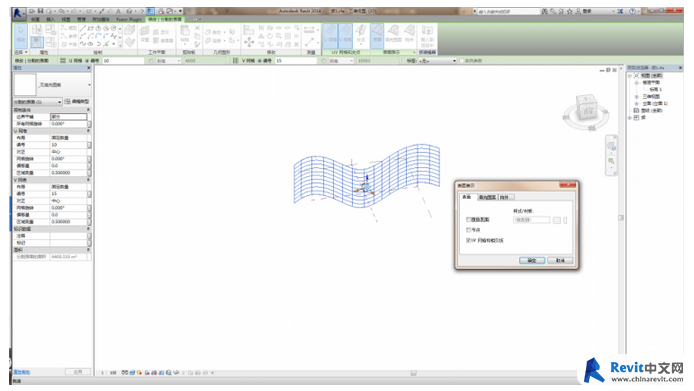
Task: Click the Save icon in quick access toolbar
Action: 40,11
